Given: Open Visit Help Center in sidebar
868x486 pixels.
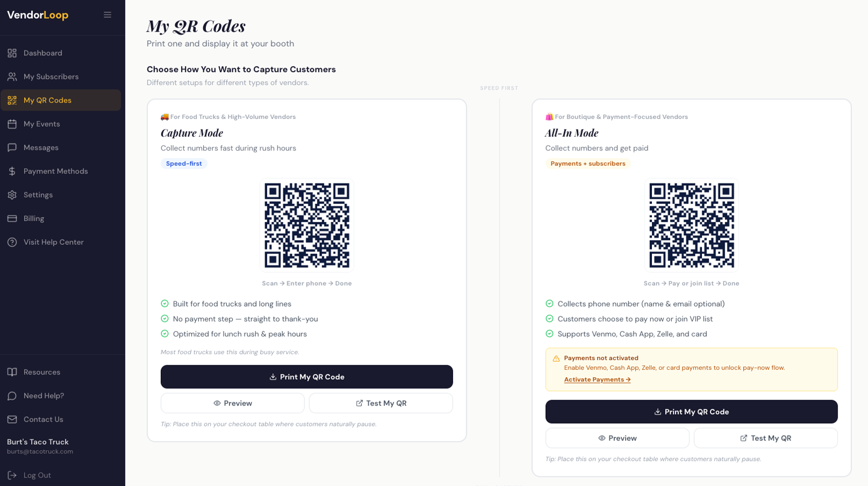Looking at the screenshot, I should coord(53,242).
